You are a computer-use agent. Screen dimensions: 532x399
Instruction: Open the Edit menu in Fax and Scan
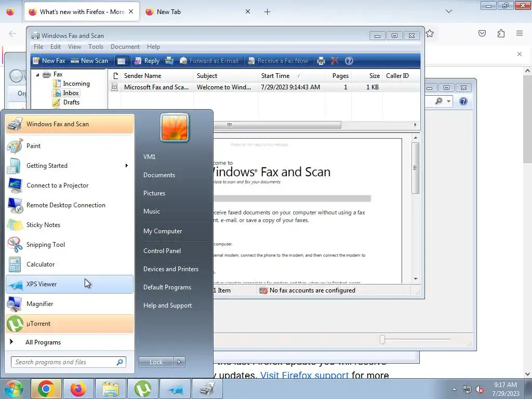point(55,46)
